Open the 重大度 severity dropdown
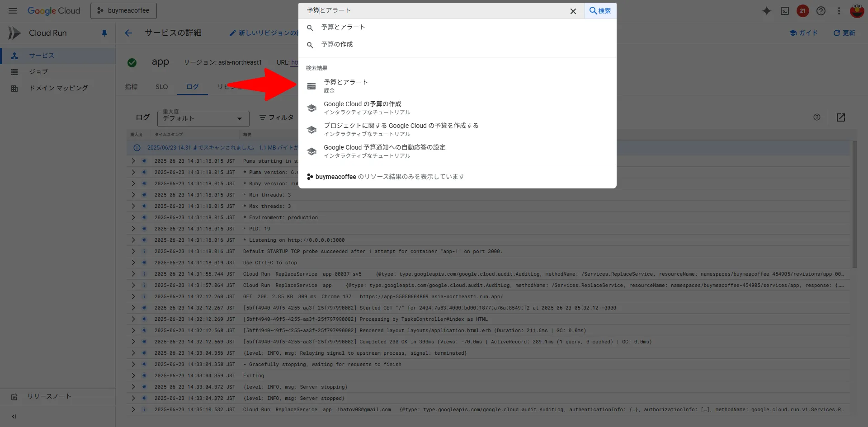The height and width of the screenshot is (427, 868). (203, 118)
